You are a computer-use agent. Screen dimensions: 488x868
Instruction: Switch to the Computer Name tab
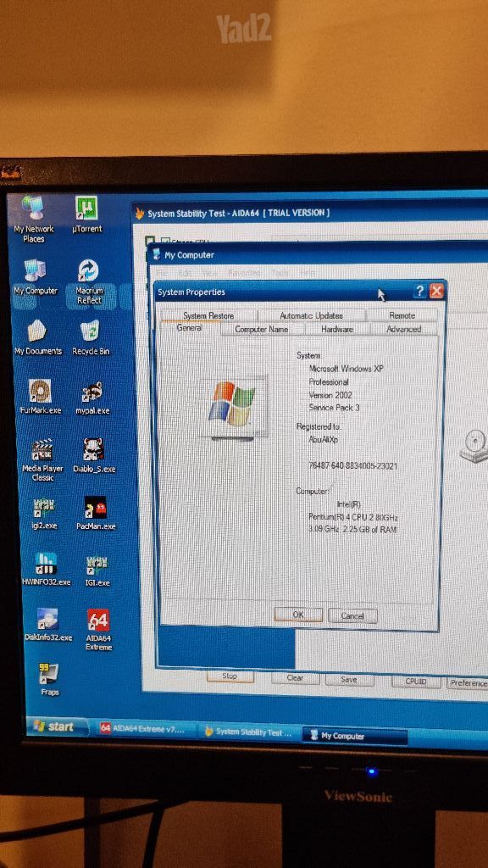pyautogui.click(x=262, y=329)
